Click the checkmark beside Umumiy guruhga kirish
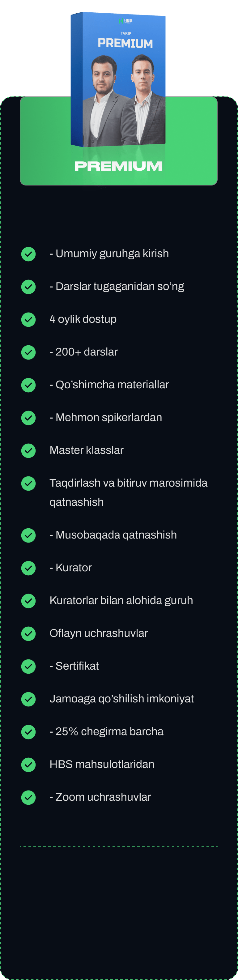 (28, 254)
